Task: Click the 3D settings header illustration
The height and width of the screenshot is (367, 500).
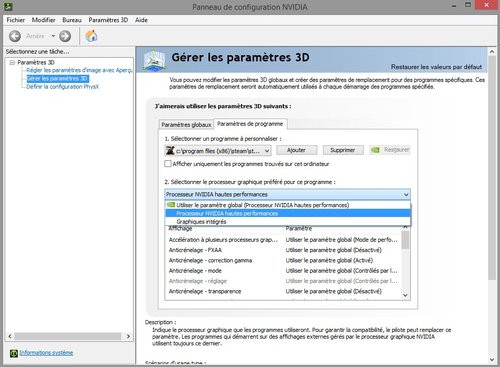Action: tap(154, 60)
